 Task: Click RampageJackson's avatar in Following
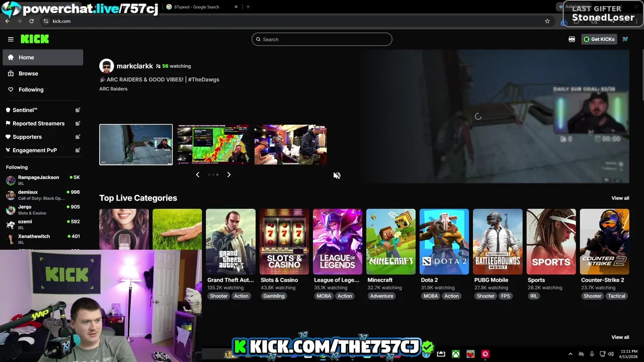(x=11, y=180)
